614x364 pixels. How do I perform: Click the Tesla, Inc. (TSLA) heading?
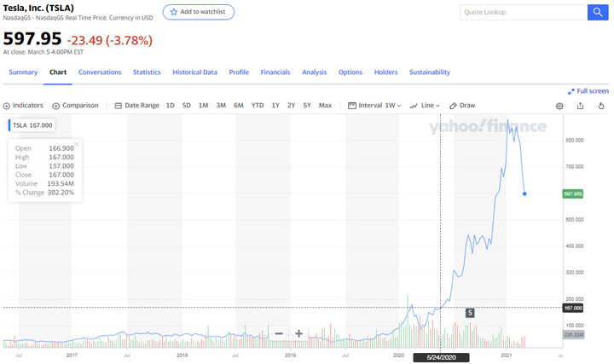click(x=38, y=8)
